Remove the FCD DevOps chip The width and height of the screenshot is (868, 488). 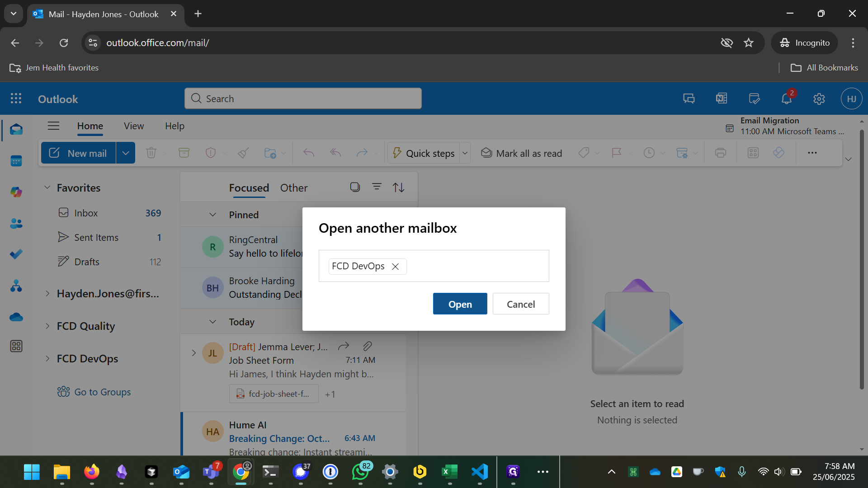click(x=395, y=267)
